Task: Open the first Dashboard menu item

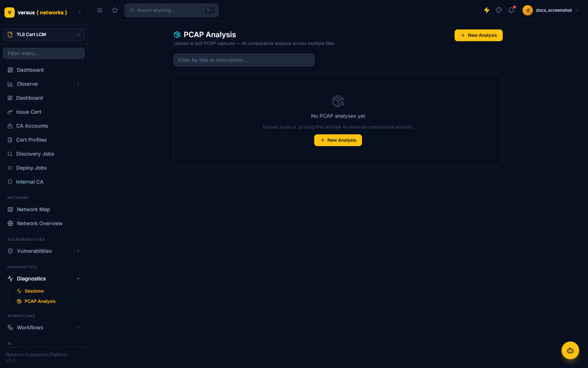Action: 44,70
